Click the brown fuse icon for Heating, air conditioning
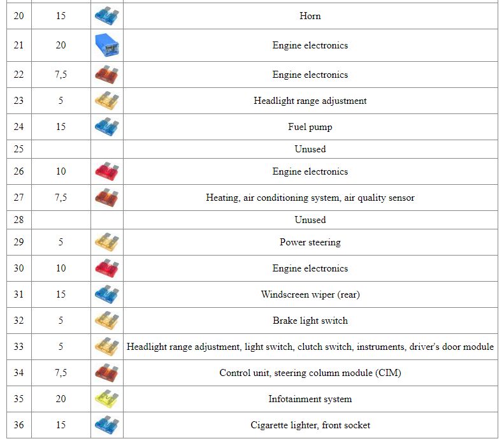Viewport: 504px width, 441px height. point(106,198)
